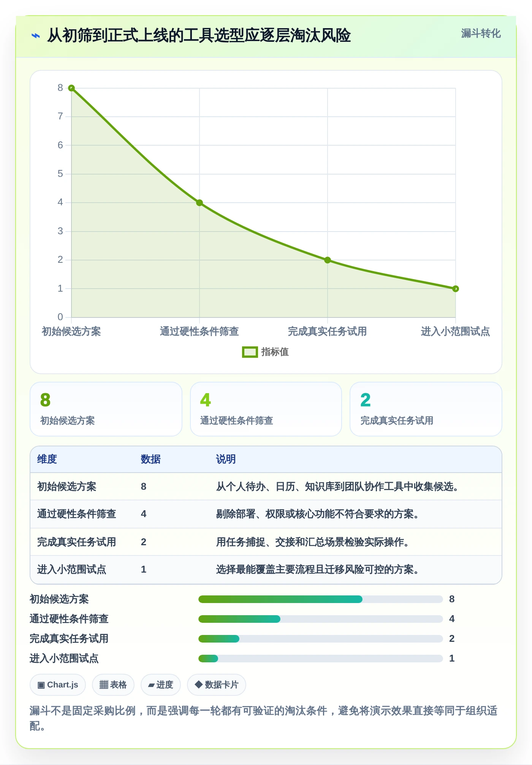This screenshot has height=765, width=532.
Task: Click the blue lightning icon beside the title
Action: coord(35,36)
